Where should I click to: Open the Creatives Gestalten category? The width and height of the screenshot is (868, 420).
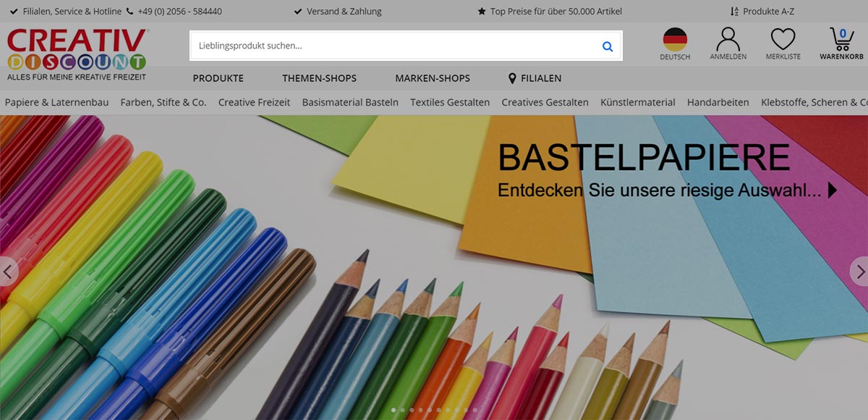545,103
